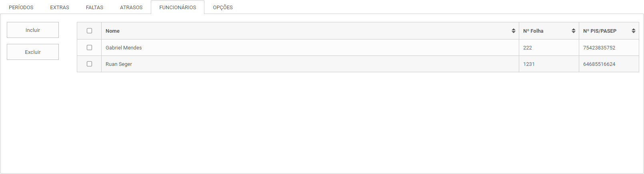Switch to the EXTRAS tab
This screenshot has height=174, width=644.
[x=60, y=7]
